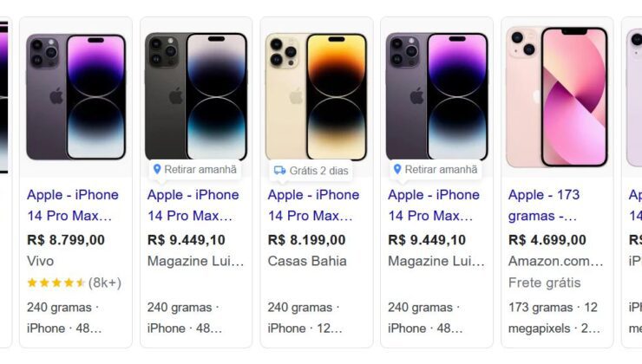Open the gold iPhone 14 Pro Max image
This screenshot has height=364, width=642.
316,96
